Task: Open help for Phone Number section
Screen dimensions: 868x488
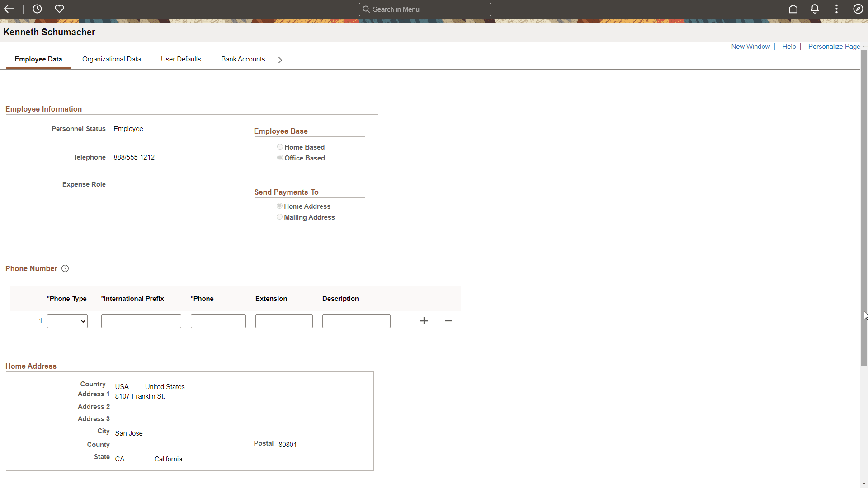Action: pyautogui.click(x=65, y=268)
